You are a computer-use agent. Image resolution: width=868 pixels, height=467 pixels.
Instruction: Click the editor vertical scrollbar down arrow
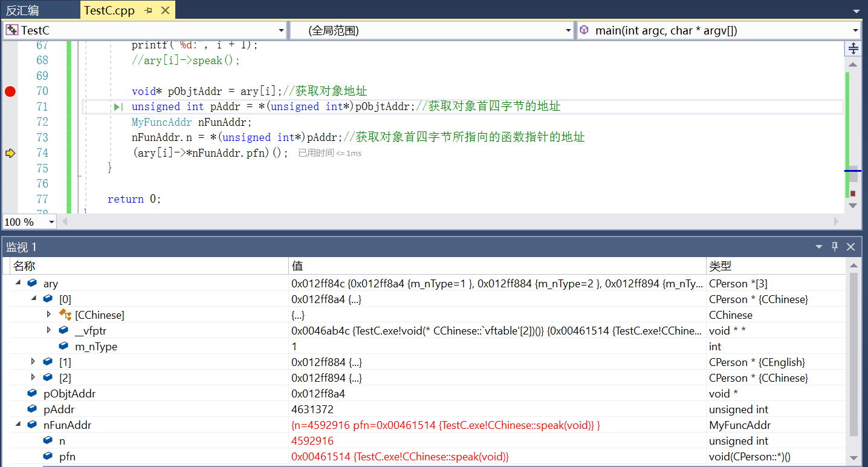click(853, 206)
